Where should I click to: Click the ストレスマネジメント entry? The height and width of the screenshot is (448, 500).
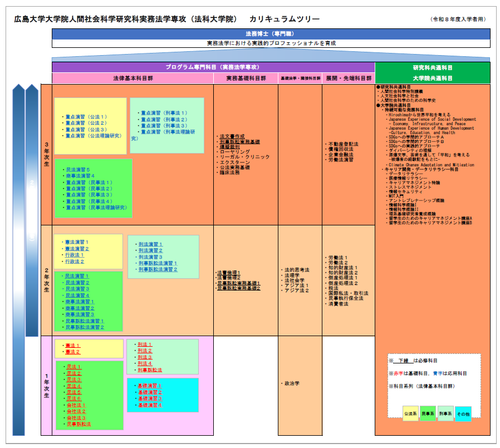coord(410,187)
